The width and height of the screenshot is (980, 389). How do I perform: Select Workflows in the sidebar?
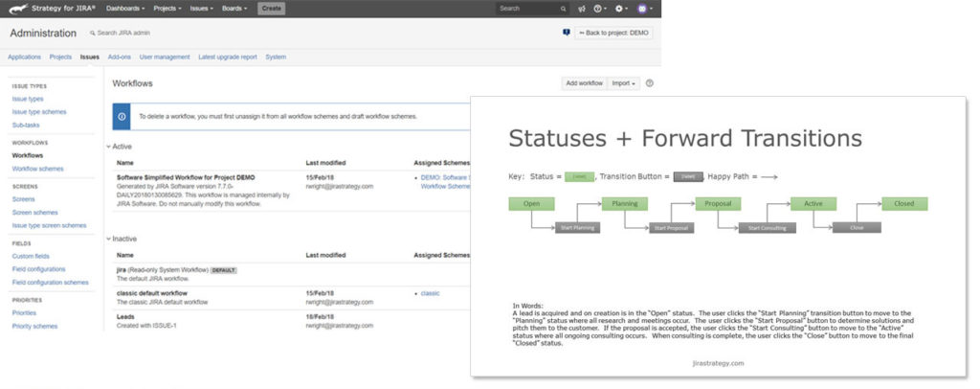tap(28, 156)
